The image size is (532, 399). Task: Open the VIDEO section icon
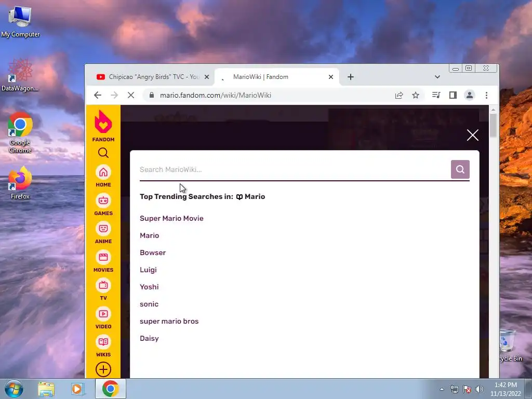click(x=103, y=318)
